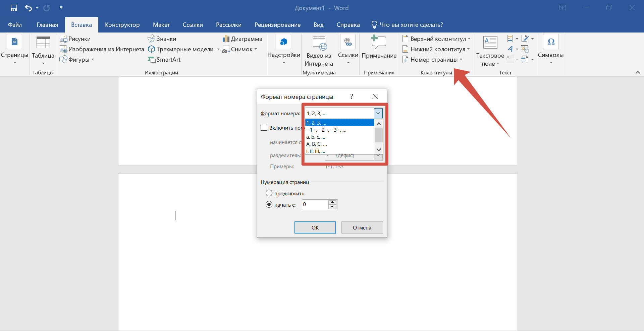Add a signature line with the pen icon
The image size is (644, 331).
click(x=525, y=39)
